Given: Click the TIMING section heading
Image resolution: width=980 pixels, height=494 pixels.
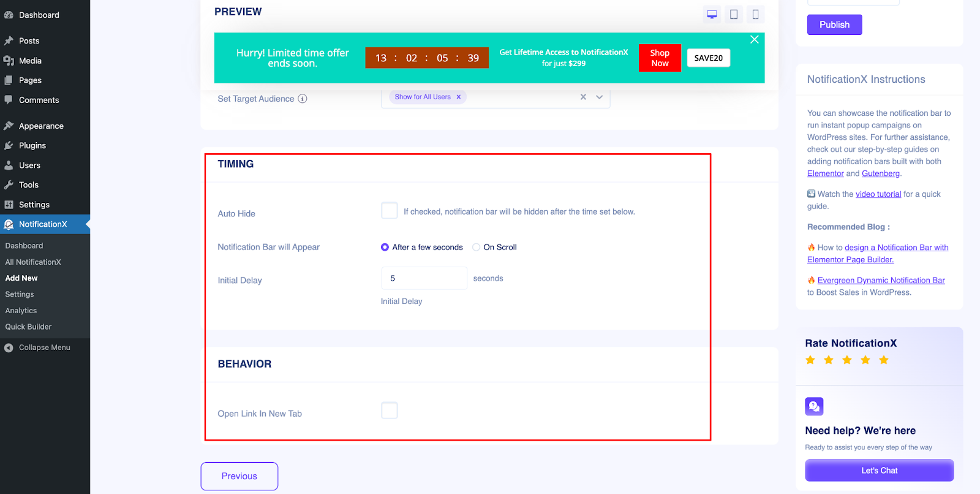Looking at the screenshot, I should click(236, 164).
